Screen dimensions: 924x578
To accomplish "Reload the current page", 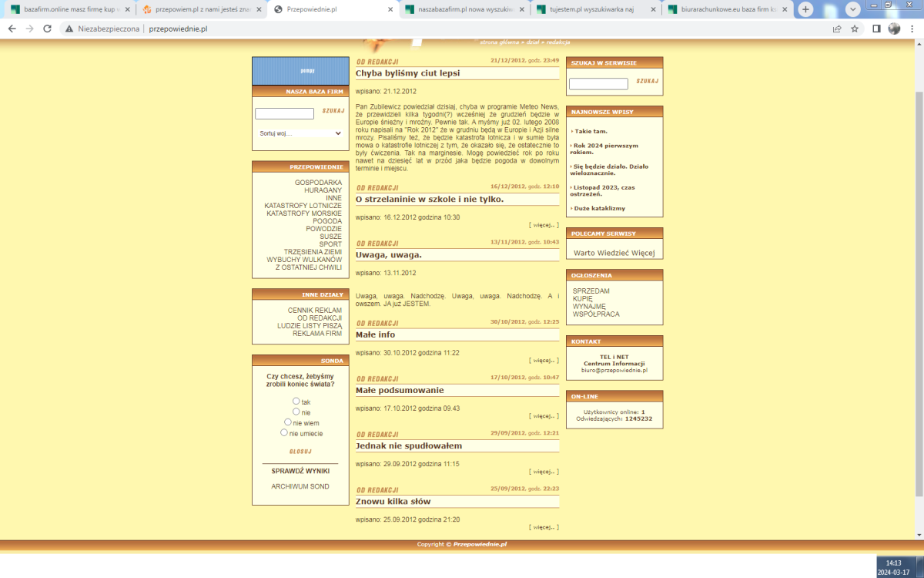I will 48,29.
